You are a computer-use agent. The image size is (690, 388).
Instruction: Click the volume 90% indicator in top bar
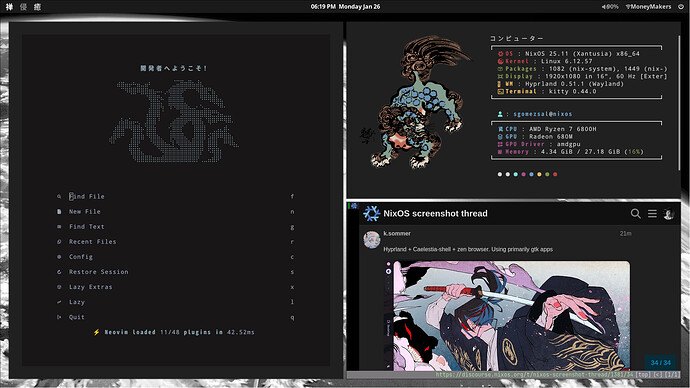(x=610, y=7)
